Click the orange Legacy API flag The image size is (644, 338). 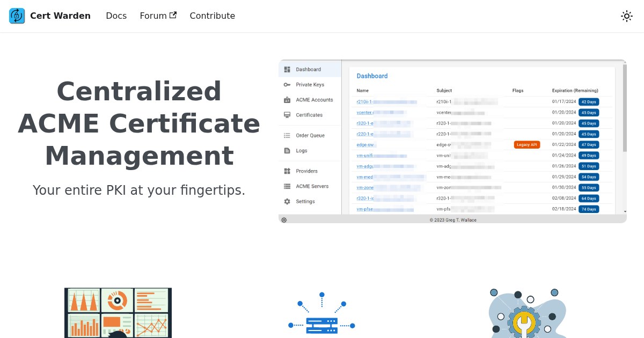[527, 145]
